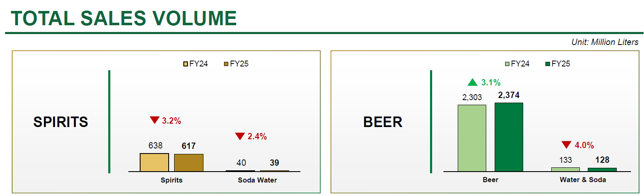Click the FY25 Water & Soda bar
This screenshot has height=196, width=644.
pos(602,170)
